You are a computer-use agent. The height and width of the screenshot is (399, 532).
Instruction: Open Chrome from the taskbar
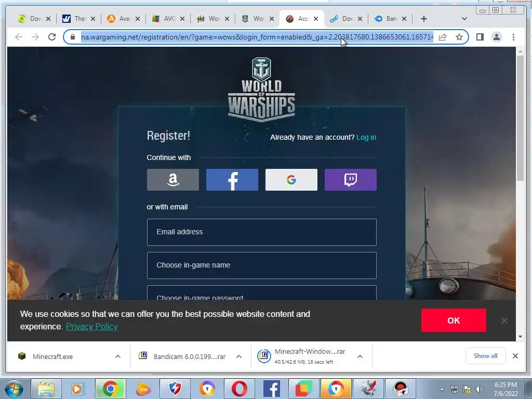pyautogui.click(x=110, y=389)
